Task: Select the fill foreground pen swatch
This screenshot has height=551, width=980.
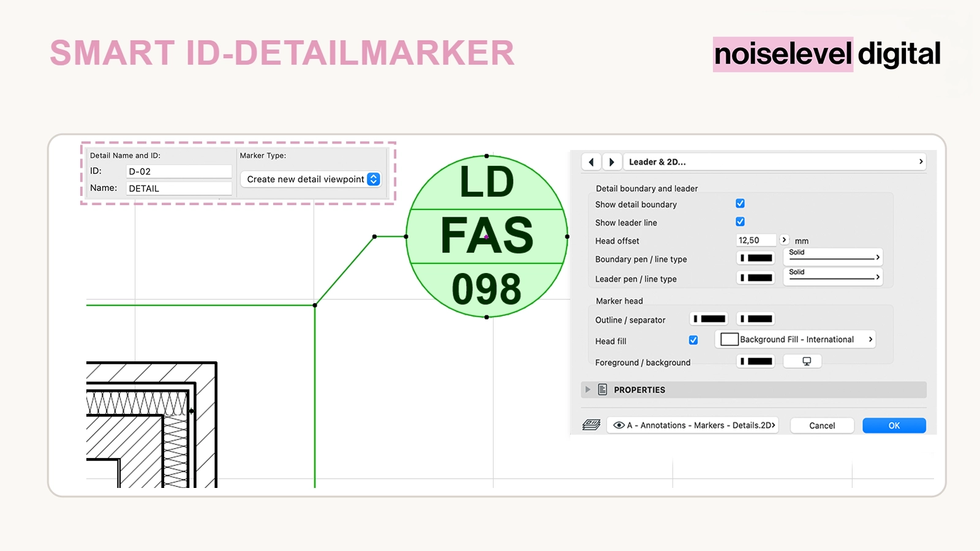Action: (756, 361)
